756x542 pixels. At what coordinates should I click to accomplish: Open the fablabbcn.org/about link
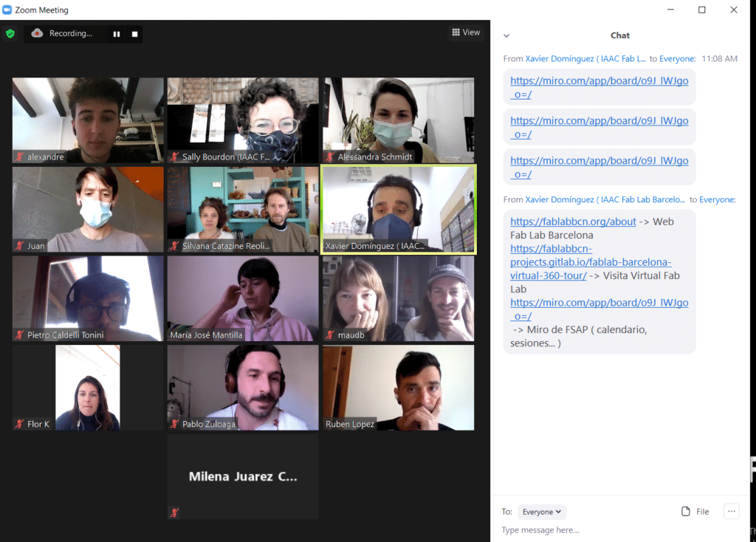(x=573, y=222)
